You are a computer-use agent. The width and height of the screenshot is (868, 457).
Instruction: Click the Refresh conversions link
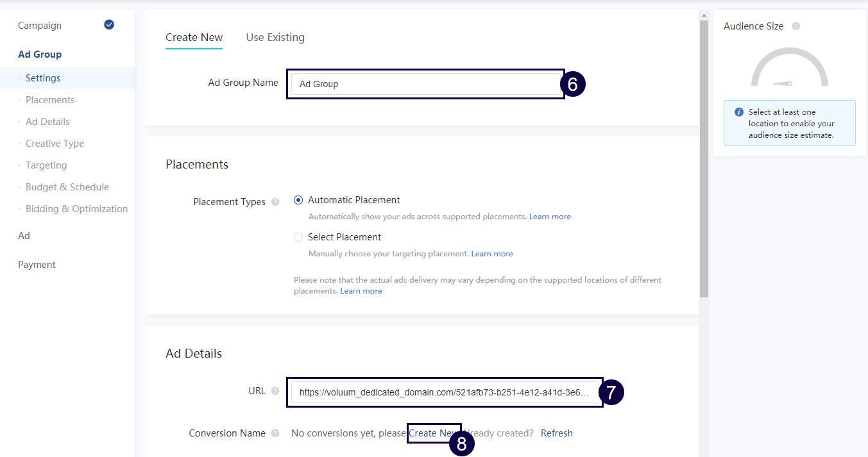(556, 433)
